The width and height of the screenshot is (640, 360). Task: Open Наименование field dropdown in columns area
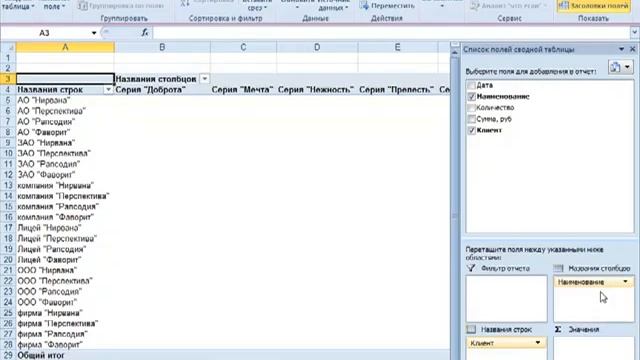pos(625,282)
